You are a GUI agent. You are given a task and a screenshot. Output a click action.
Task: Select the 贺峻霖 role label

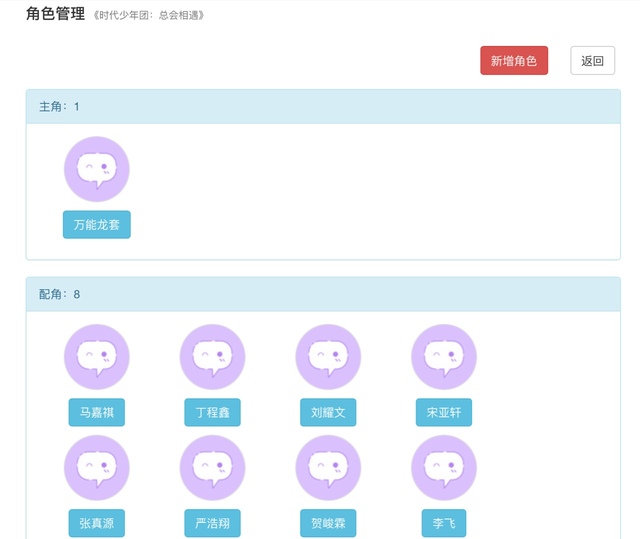pos(328,523)
